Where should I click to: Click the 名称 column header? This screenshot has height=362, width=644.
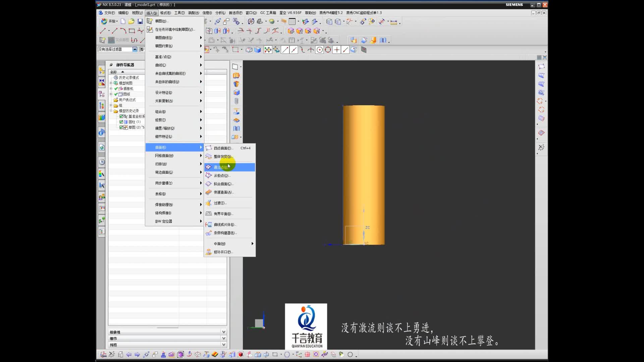[114, 72]
